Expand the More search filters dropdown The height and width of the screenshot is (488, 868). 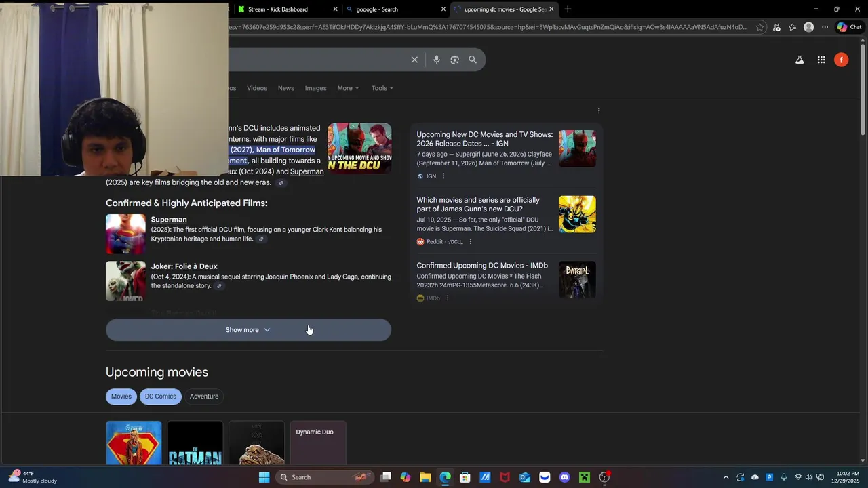(x=348, y=88)
